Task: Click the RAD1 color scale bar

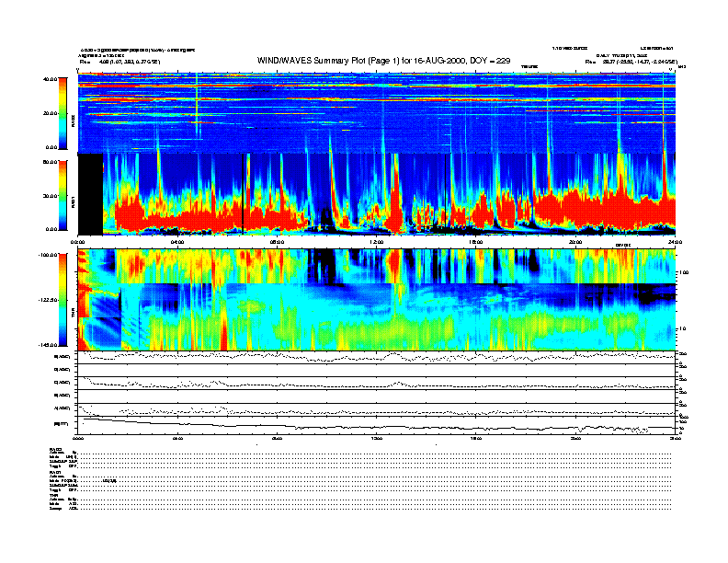Action: point(63,195)
